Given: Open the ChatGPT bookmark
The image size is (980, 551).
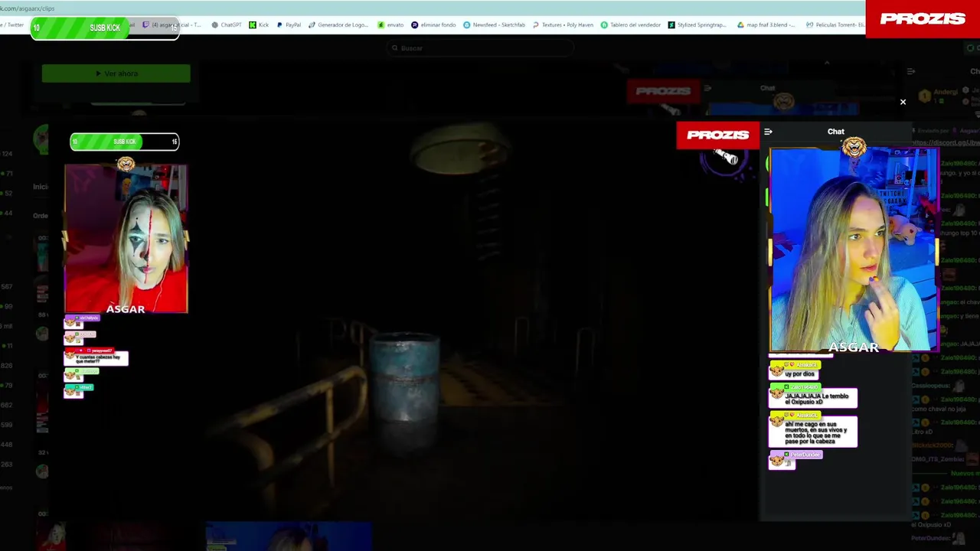Looking at the screenshot, I should pyautogui.click(x=226, y=24).
